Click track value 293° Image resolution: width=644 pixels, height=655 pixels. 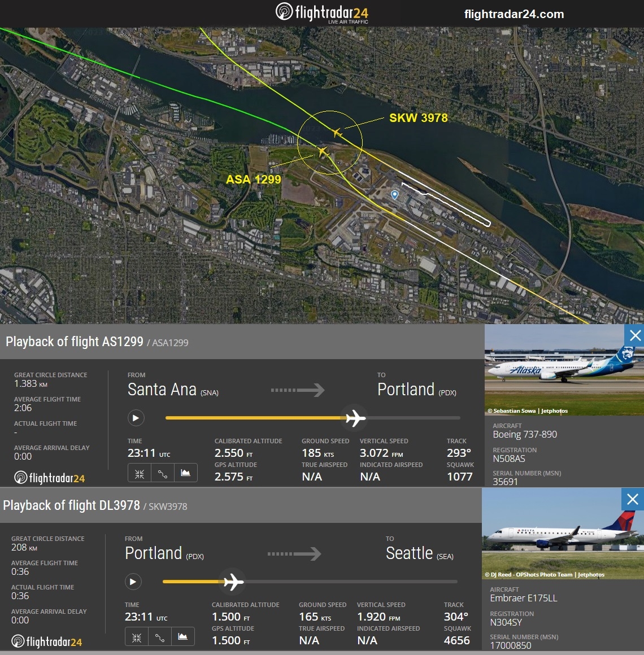click(x=459, y=453)
